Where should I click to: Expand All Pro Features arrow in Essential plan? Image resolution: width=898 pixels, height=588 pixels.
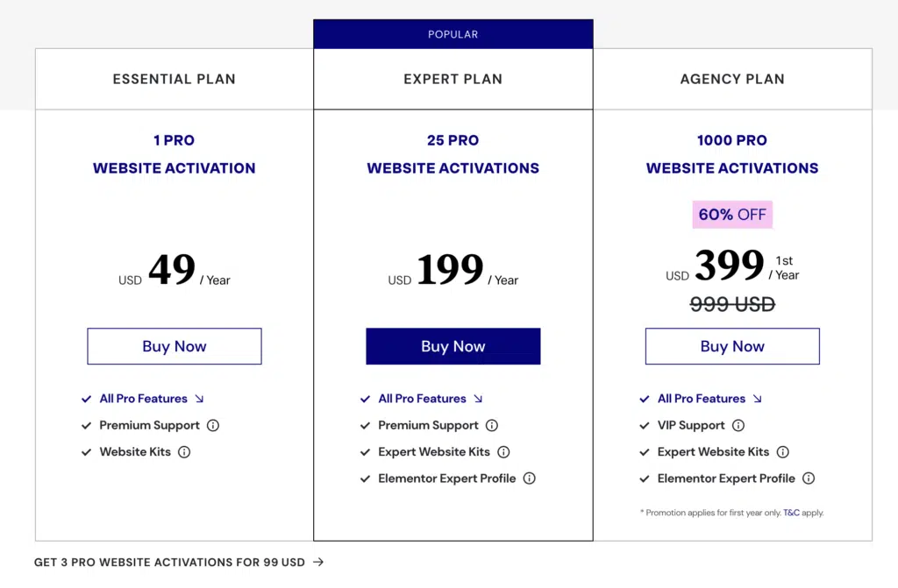(199, 399)
